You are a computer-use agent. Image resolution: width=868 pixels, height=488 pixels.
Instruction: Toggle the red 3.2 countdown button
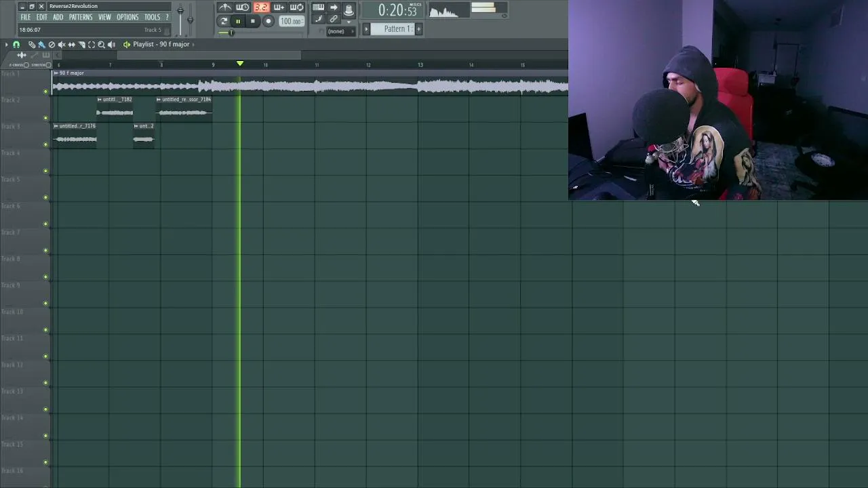coord(260,7)
